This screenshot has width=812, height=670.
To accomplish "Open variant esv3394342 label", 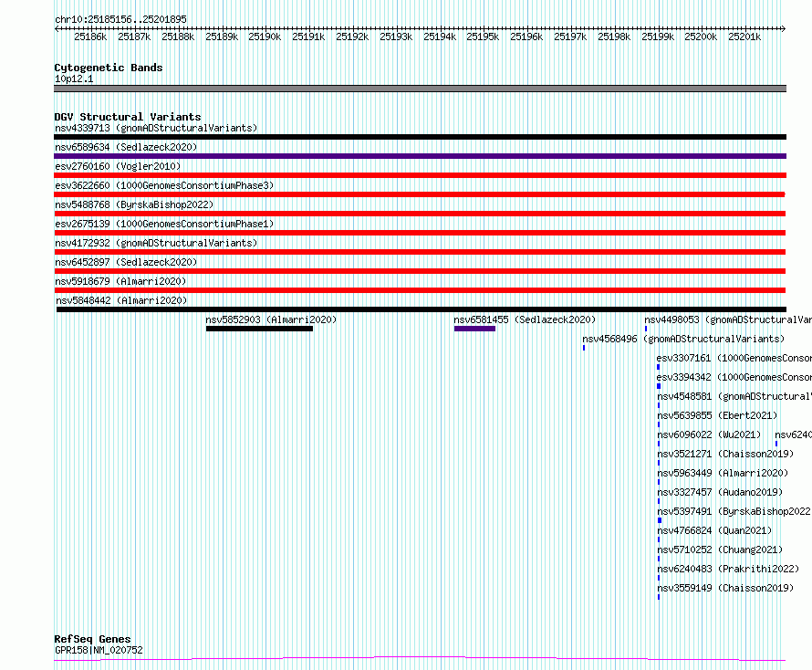I will [x=734, y=377].
